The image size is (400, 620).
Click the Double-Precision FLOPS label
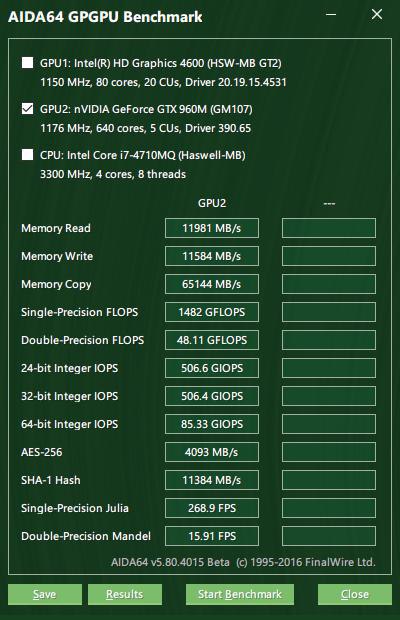(83, 340)
